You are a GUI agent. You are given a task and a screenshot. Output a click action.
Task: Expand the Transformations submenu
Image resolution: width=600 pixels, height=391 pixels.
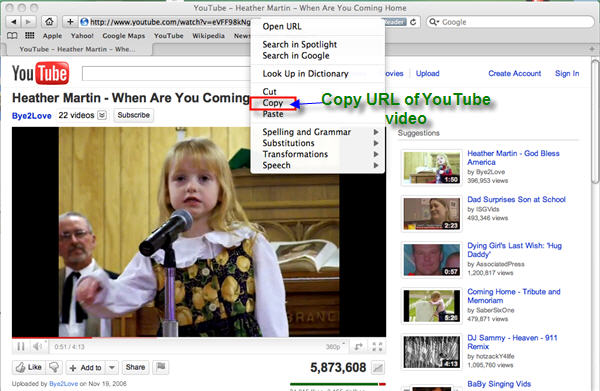click(x=376, y=154)
